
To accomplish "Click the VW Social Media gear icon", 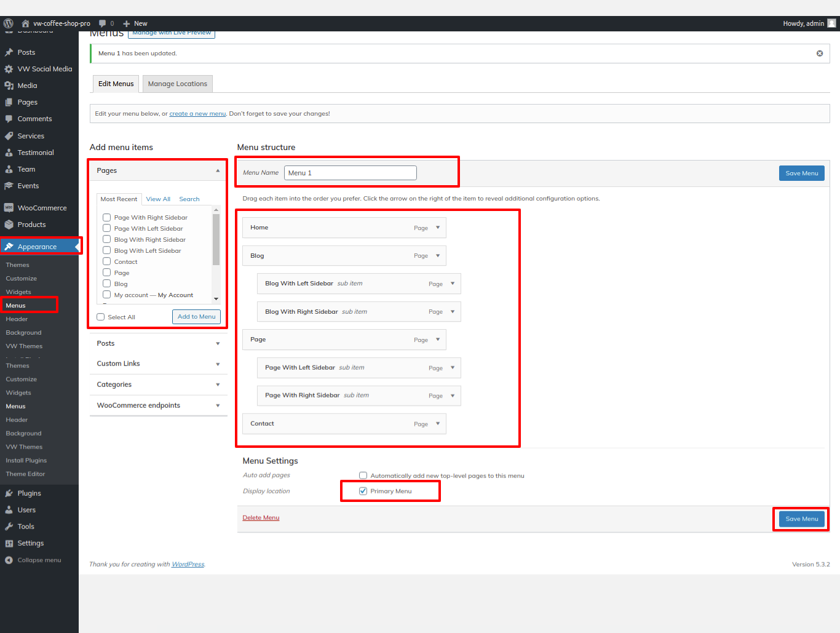I will (x=9, y=69).
